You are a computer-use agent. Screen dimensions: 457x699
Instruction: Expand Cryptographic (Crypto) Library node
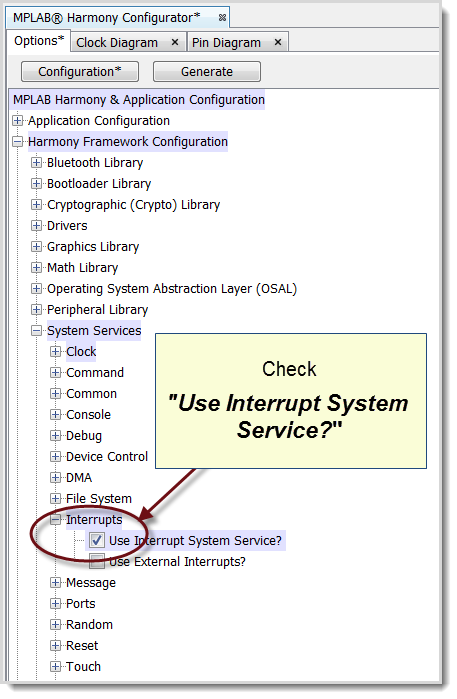[37, 205]
